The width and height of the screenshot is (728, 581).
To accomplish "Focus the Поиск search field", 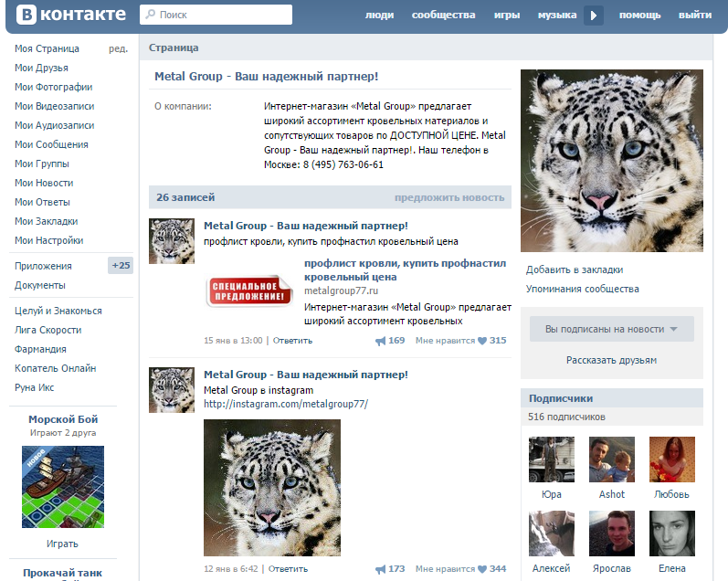I will (x=216, y=15).
